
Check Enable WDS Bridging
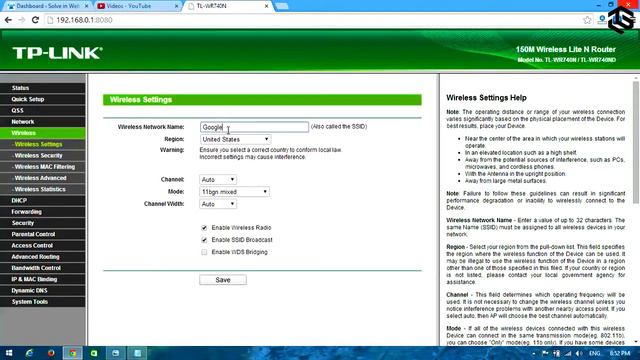(204, 252)
